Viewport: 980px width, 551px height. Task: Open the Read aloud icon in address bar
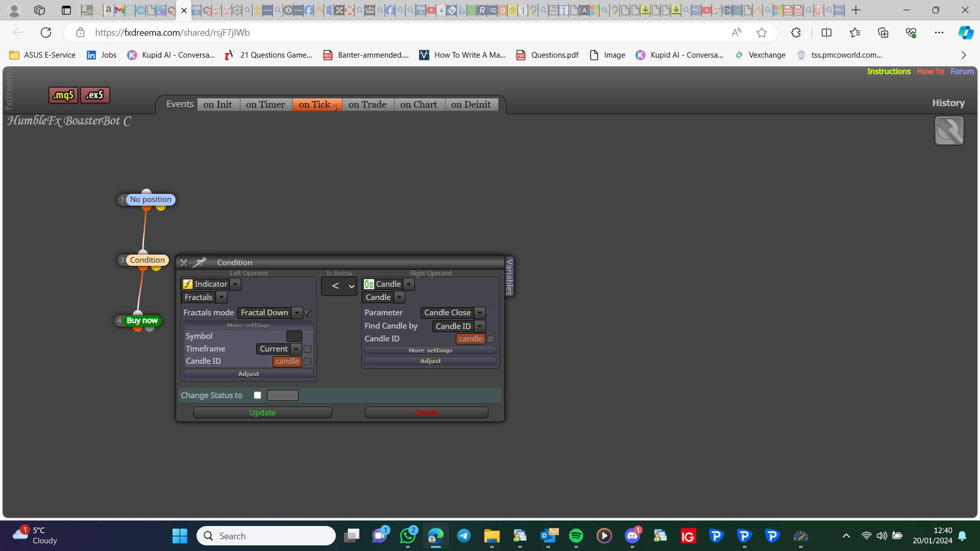tap(736, 33)
